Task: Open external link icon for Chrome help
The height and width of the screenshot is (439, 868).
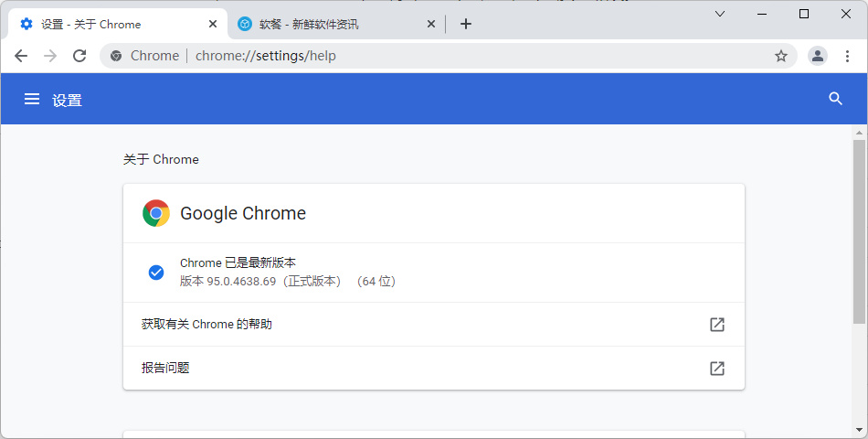Action: tap(717, 325)
